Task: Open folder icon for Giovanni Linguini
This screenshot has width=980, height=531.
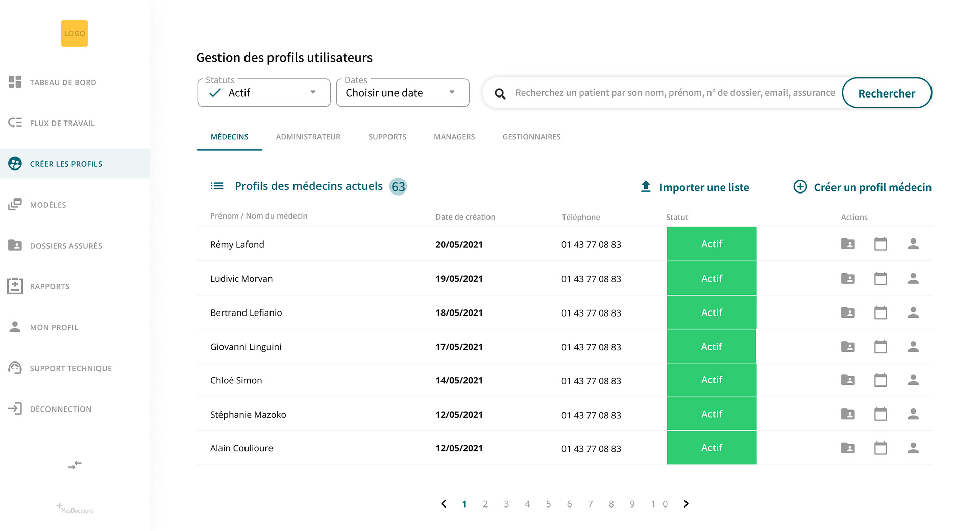Action: click(848, 347)
